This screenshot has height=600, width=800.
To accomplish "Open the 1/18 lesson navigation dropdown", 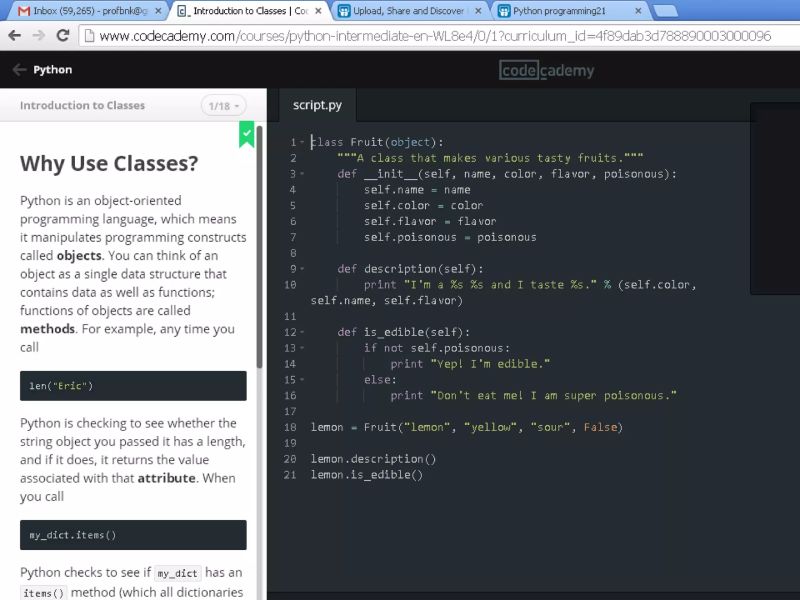I will pos(222,105).
